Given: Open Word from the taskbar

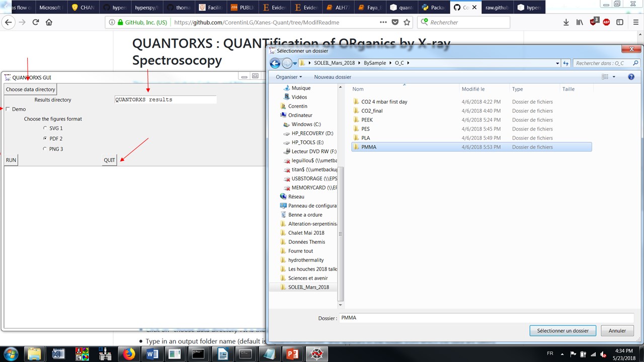Looking at the screenshot, I should coord(152,353).
